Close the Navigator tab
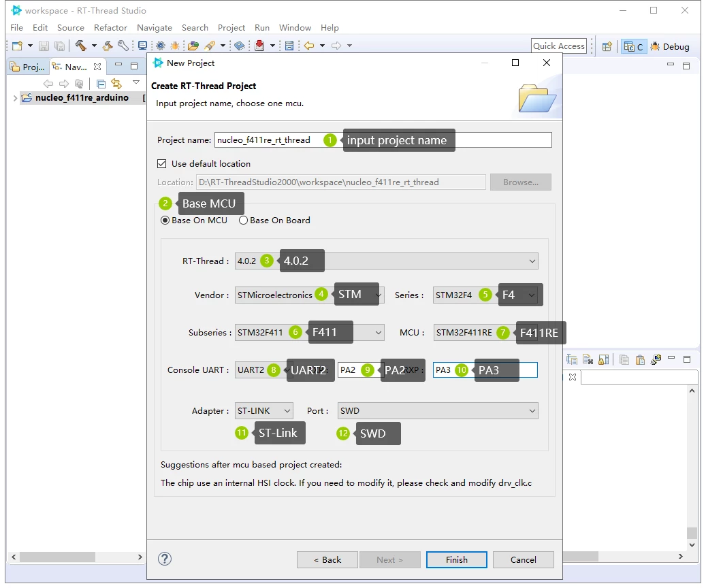The image size is (706, 588). [97, 67]
